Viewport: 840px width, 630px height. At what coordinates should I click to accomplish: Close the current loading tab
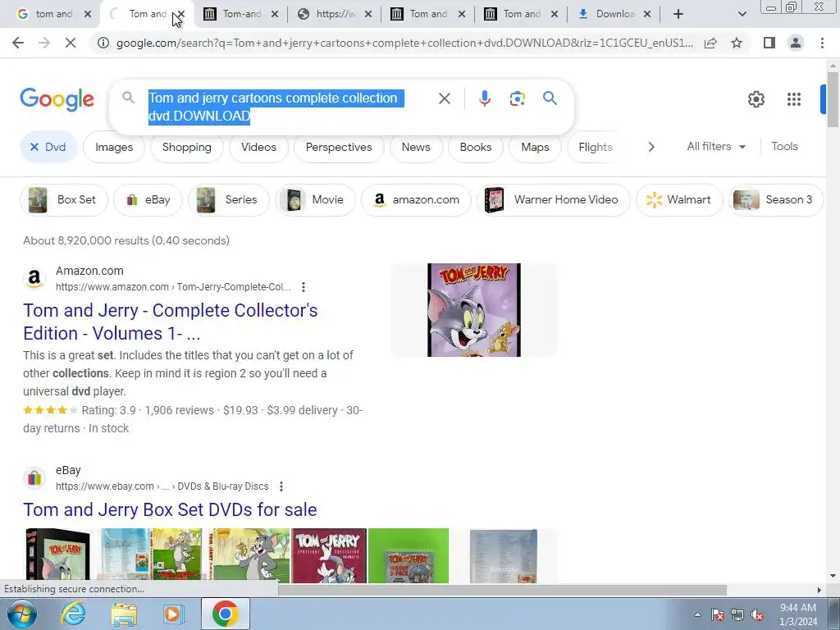(181, 15)
